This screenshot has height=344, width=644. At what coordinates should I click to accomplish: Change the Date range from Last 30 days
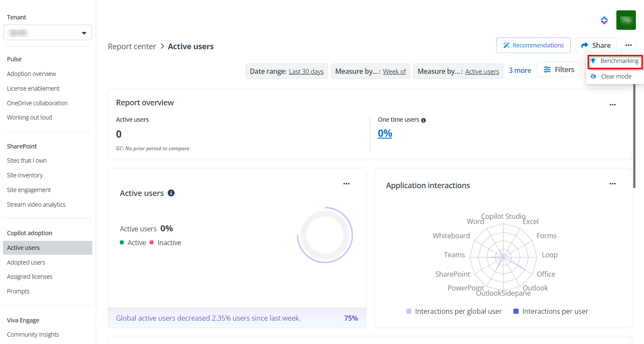(x=306, y=71)
